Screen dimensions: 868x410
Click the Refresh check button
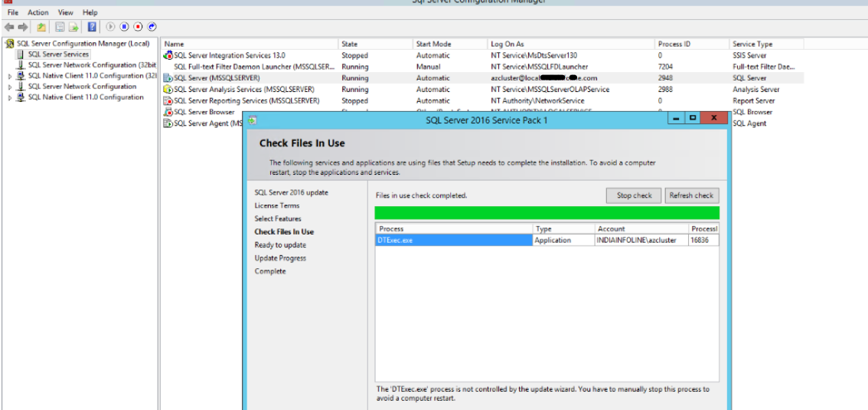(x=691, y=195)
